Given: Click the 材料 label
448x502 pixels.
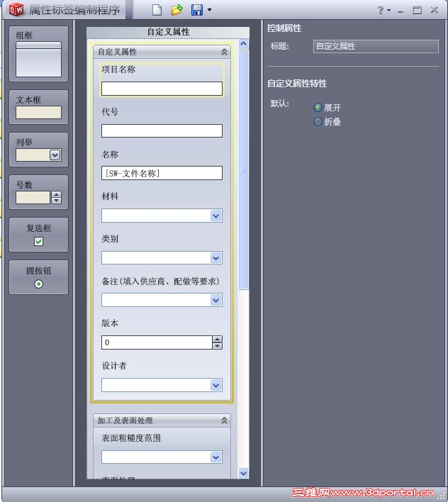Looking at the screenshot, I should 110,196.
